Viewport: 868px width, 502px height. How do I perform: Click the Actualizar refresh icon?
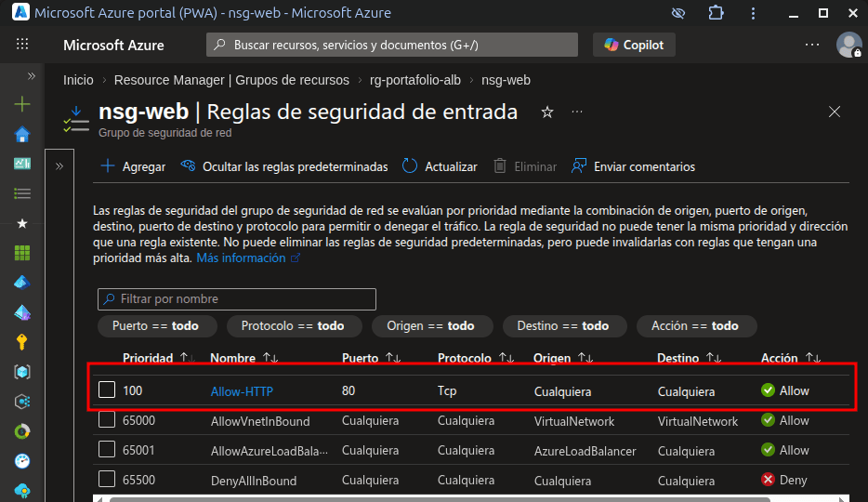click(x=410, y=166)
